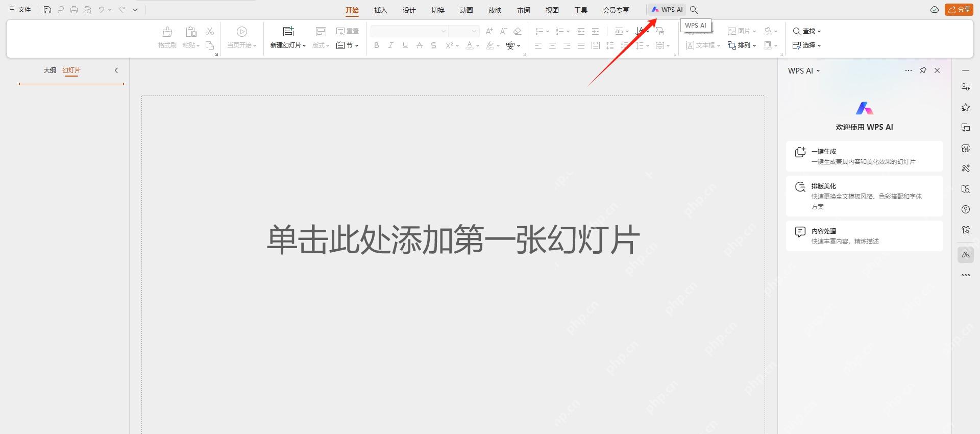Choose One-click Generate (一键生成) in WPS AI
Screen dimensions: 980x434
(865, 156)
